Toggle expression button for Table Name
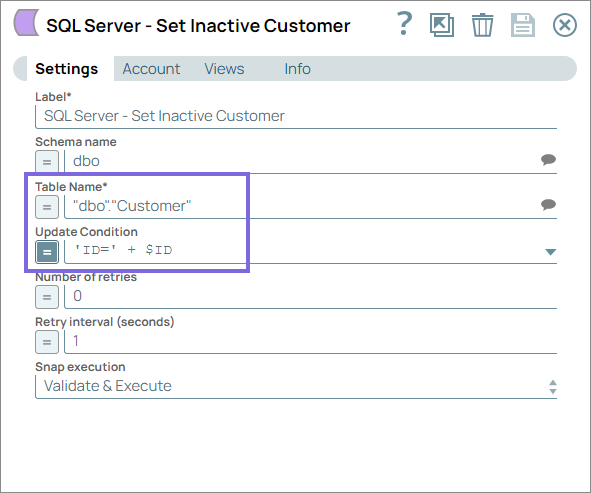The width and height of the screenshot is (591, 493). [x=47, y=207]
